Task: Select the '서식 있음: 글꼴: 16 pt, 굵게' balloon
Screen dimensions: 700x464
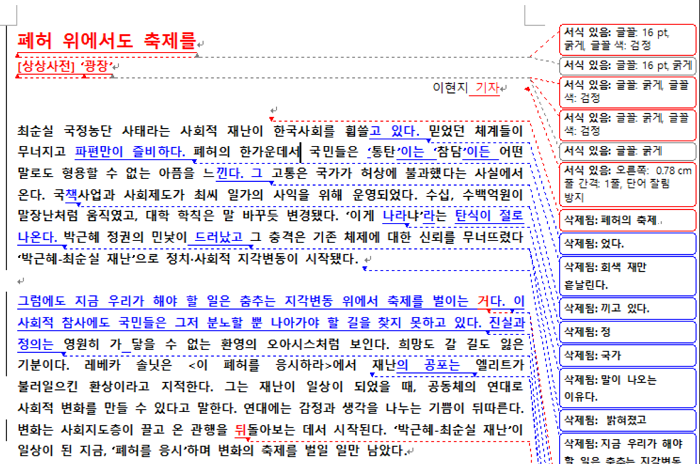Action: 627,66
